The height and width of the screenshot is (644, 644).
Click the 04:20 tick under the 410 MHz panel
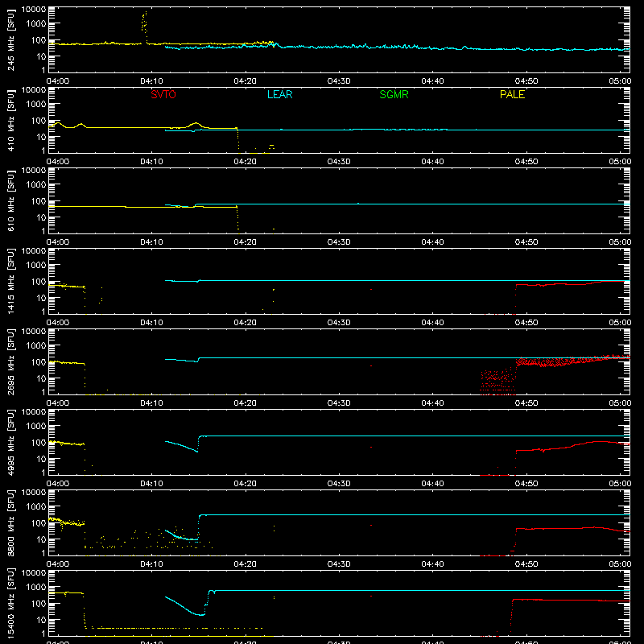[246, 162]
